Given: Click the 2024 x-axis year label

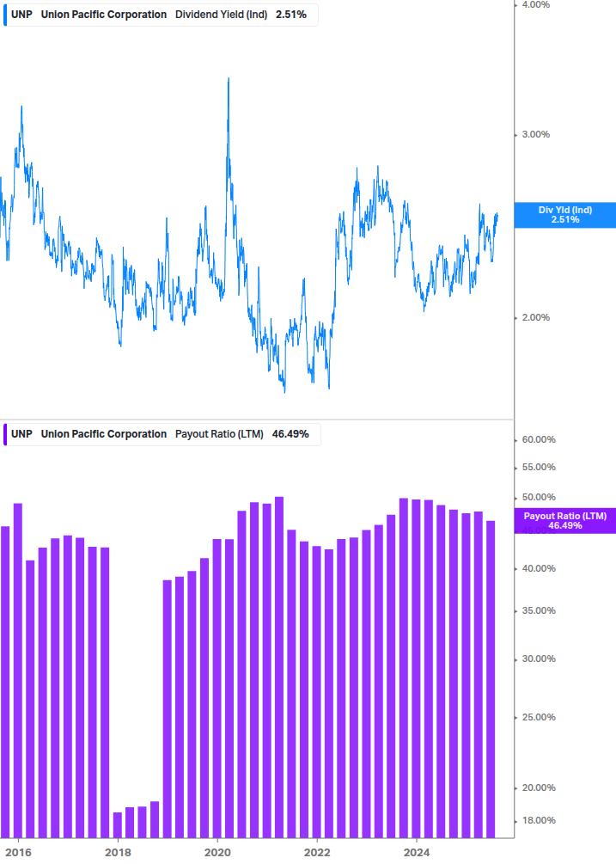Looking at the screenshot, I should point(417,853).
